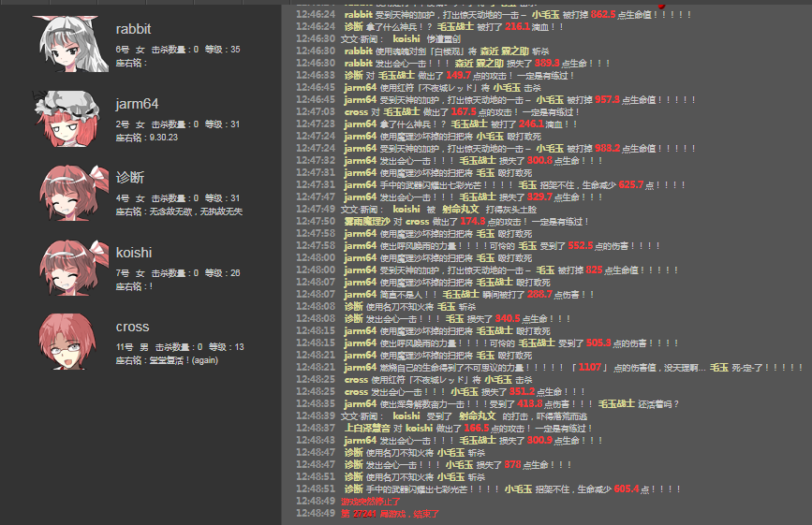Click the 1107 damage value in the log
The height and width of the screenshot is (525, 812).
pyautogui.click(x=590, y=368)
